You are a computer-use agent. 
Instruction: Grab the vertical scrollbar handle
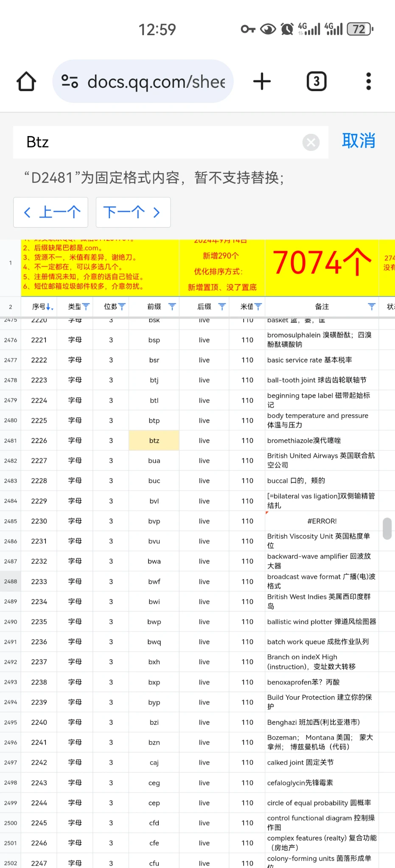(x=387, y=528)
